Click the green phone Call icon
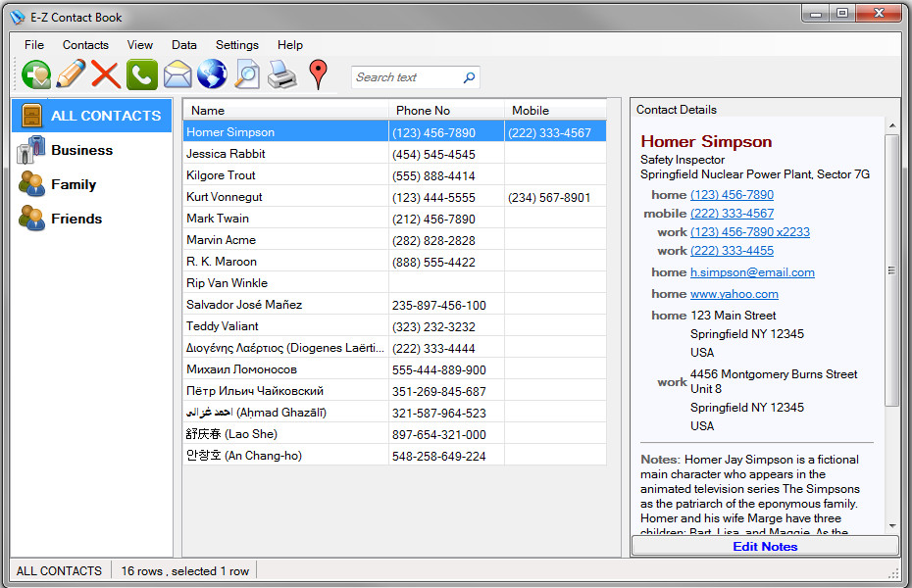The height and width of the screenshot is (588, 912). click(142, 74)
